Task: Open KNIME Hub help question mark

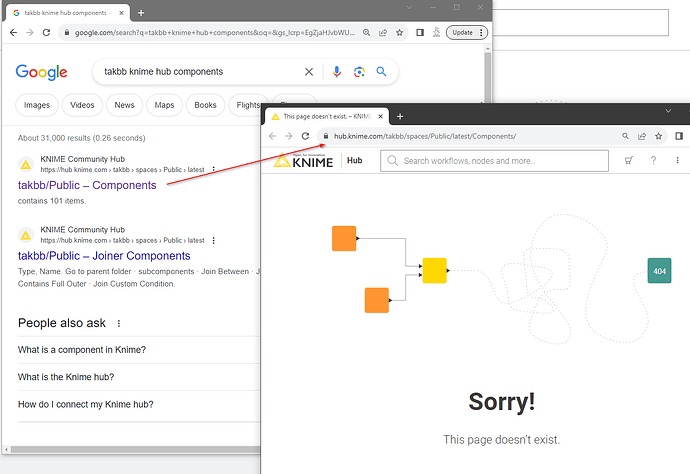Action: (x=653, y=161)
